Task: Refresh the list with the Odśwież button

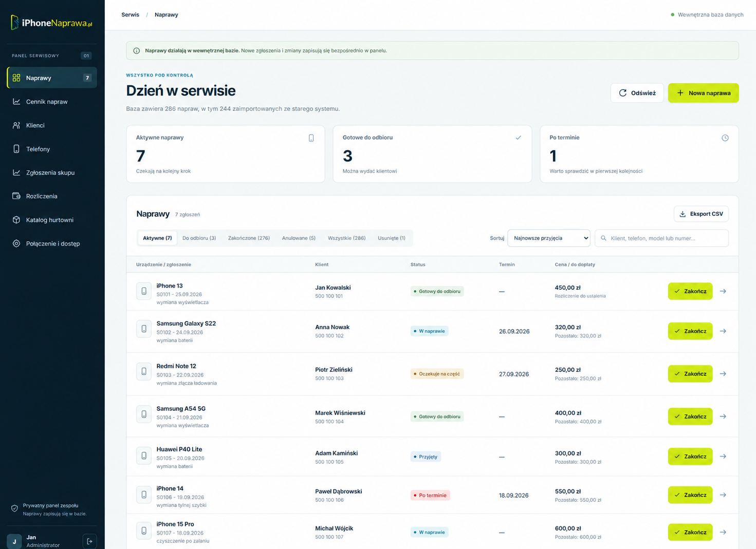Action: point(637,93)
